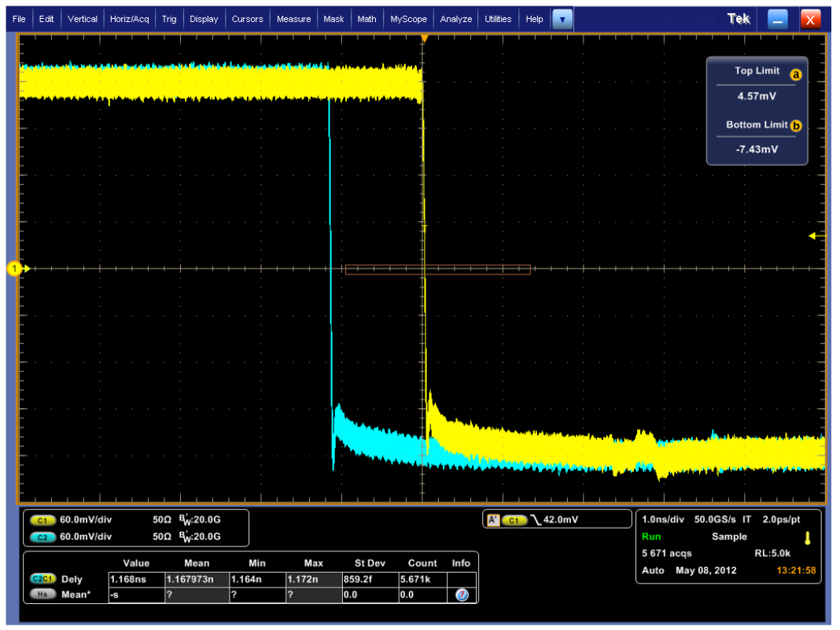Click the orange trigger position marker at top
The image size is (840, 630).
424,39
